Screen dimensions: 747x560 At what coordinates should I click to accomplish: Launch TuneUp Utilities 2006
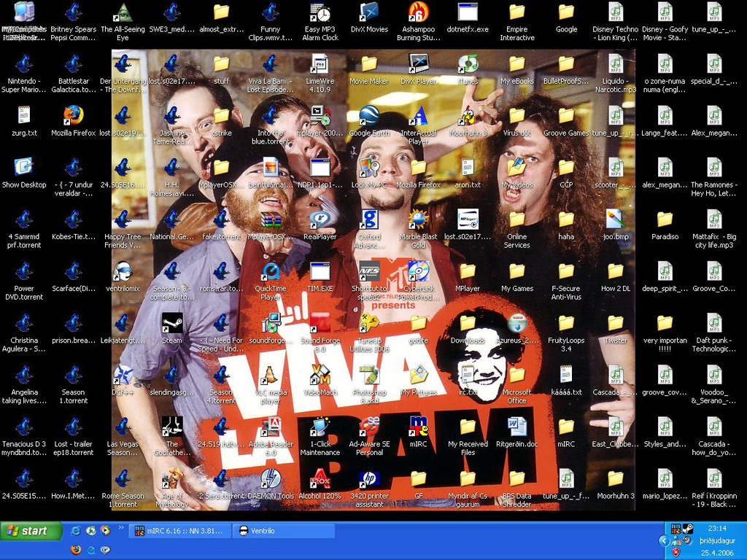369,332
